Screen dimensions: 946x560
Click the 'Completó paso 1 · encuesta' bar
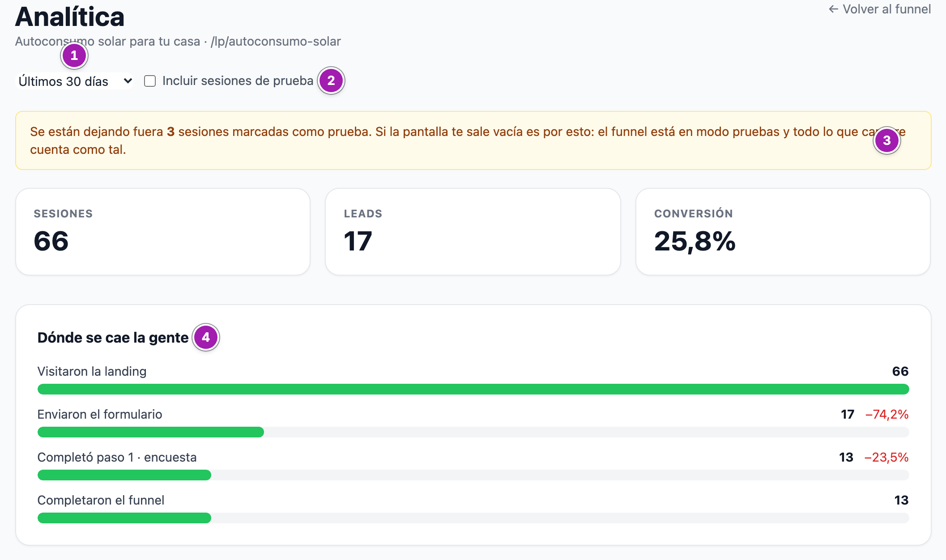[473, 475]
